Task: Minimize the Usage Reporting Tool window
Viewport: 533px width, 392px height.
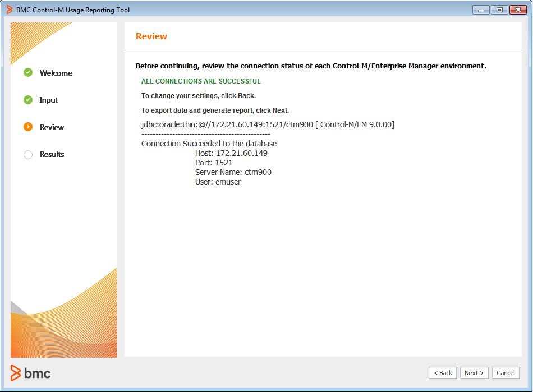Action: pyautogui.click(x=481, y=10)
